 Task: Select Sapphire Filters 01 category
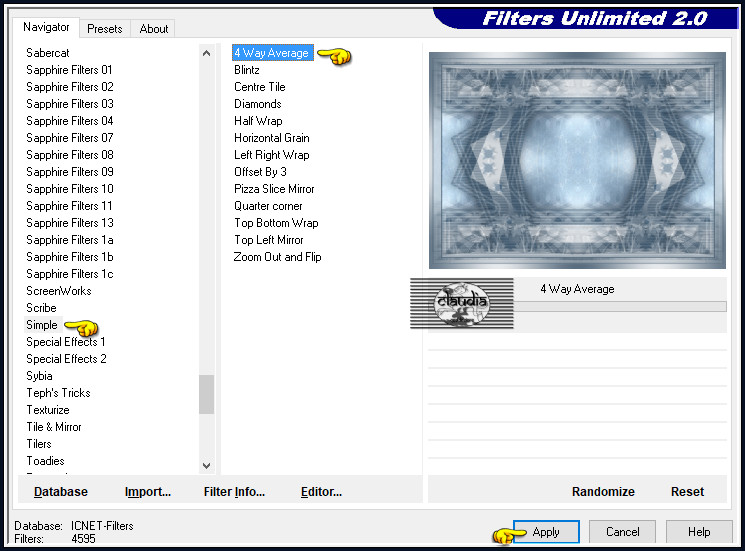click(x=69, y=70)
